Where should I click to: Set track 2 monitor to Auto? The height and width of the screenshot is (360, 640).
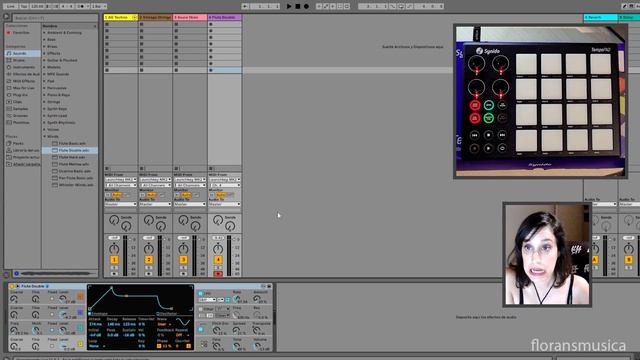(151, 195)
